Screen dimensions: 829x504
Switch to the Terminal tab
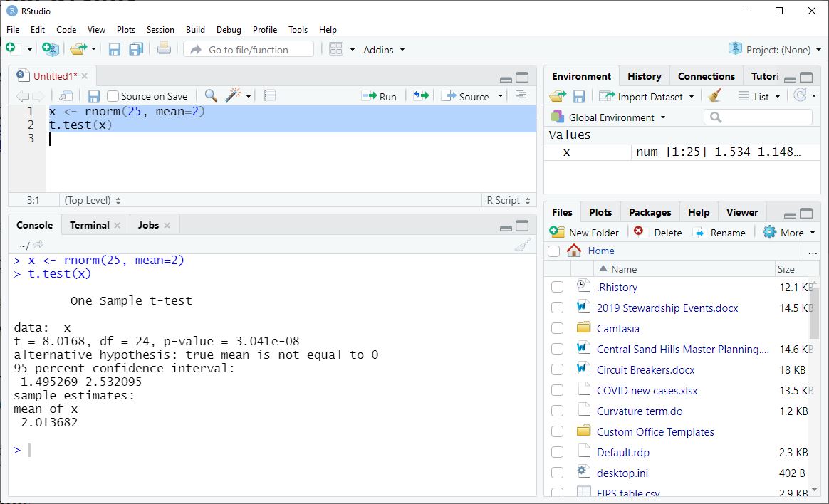88,224
